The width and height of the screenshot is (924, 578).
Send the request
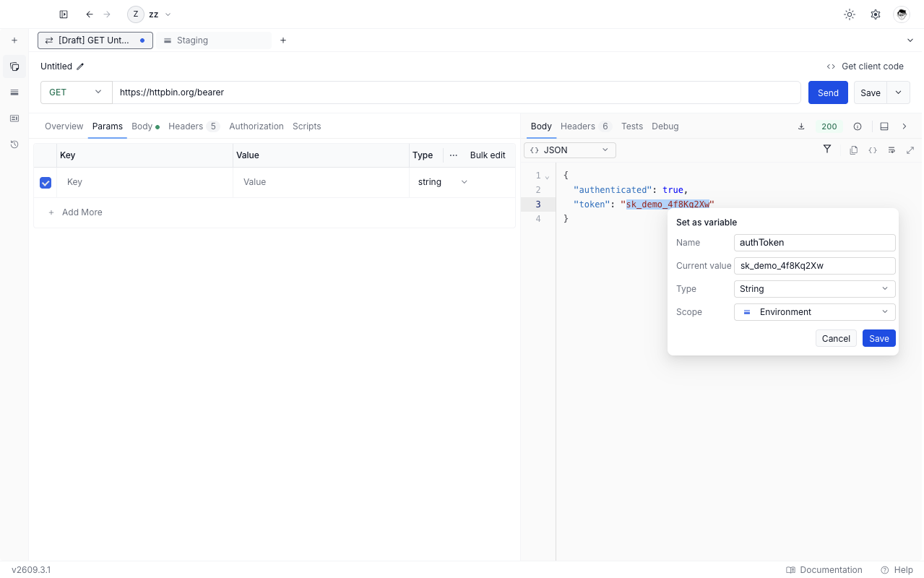(x=828, y=92)
